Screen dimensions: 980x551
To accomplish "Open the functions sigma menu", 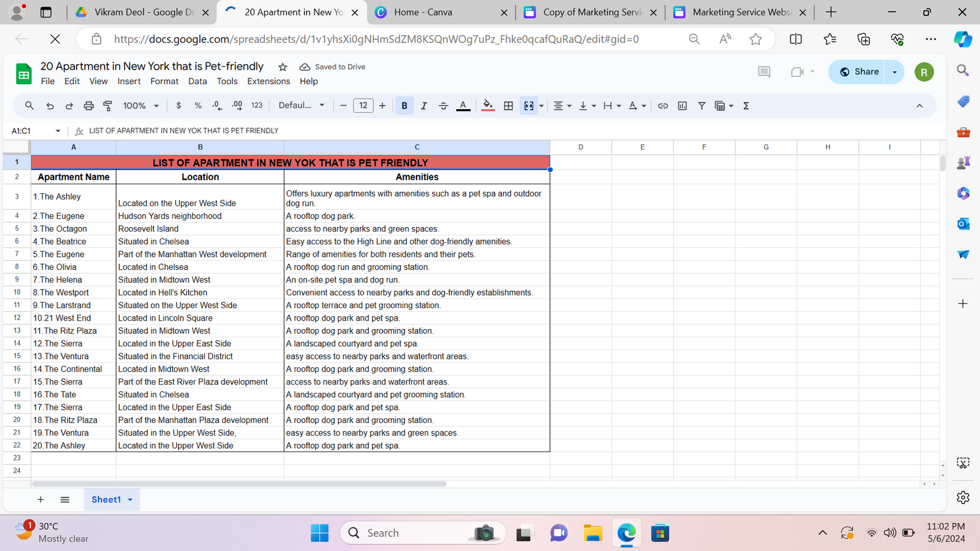I will tap(746, 106).
